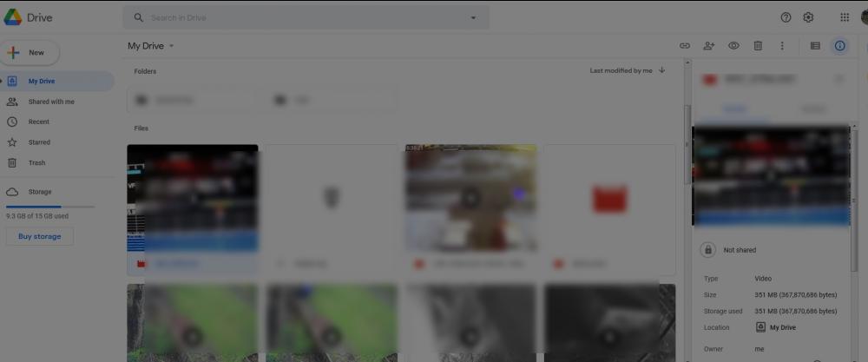Screen dimensions: 868x362
Task: Open Settings gear icon
Action: click(808, 17)
